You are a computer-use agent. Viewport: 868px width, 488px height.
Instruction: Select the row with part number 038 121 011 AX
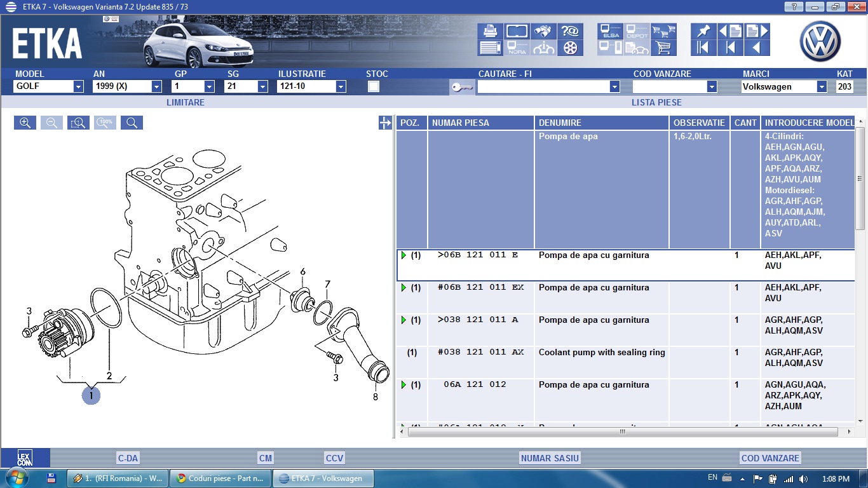[x=625, y=362]
